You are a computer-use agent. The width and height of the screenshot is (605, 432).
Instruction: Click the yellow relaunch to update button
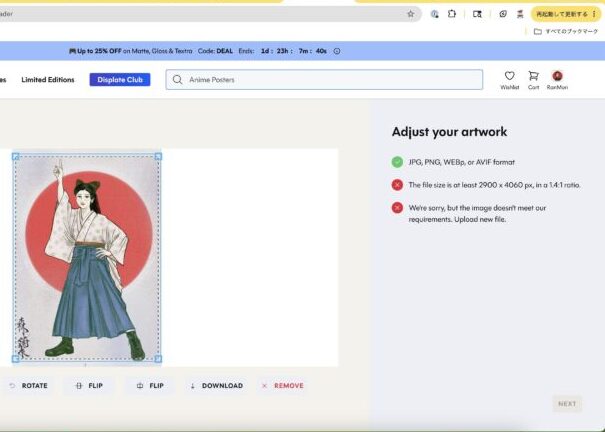pos(566,14)
